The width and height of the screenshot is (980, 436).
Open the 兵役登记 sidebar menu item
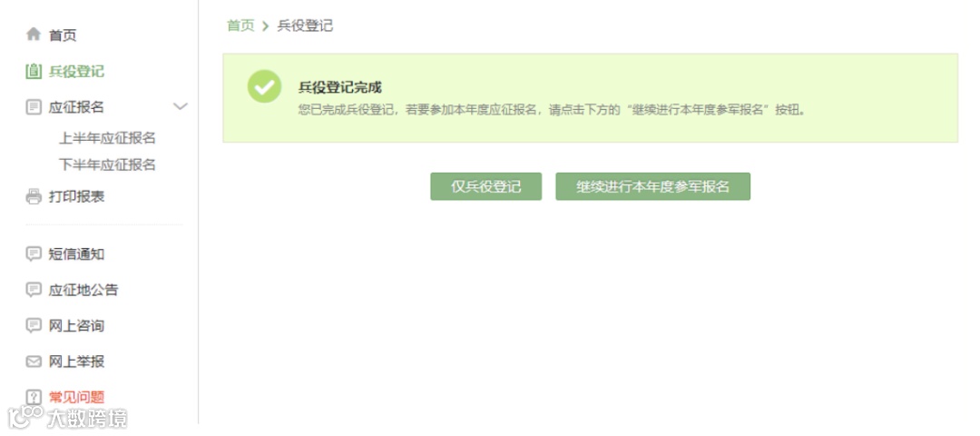76,72
